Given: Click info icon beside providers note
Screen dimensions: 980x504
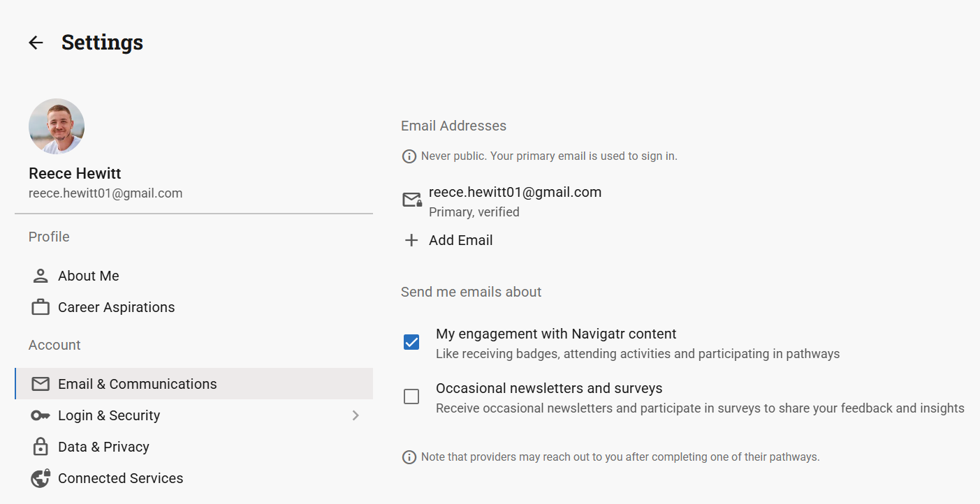Looking at the screenshot, I should 409,457.
